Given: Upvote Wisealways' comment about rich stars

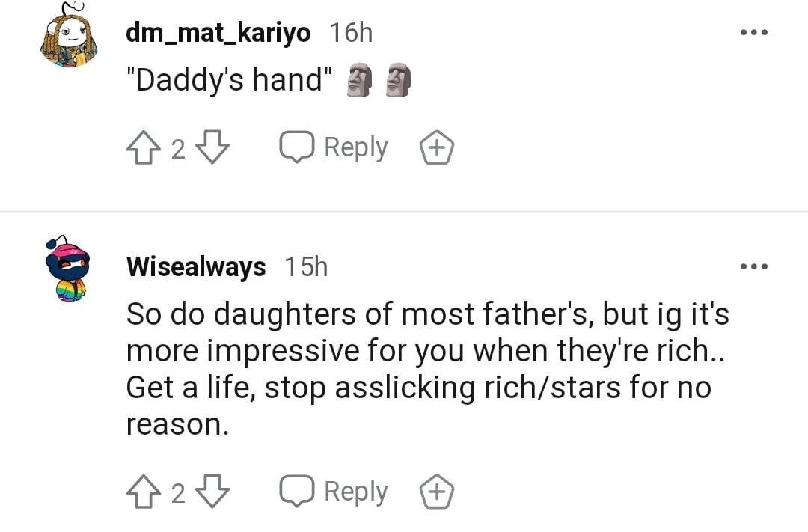Looking at the screenshot, I should [x=144, y=492].
